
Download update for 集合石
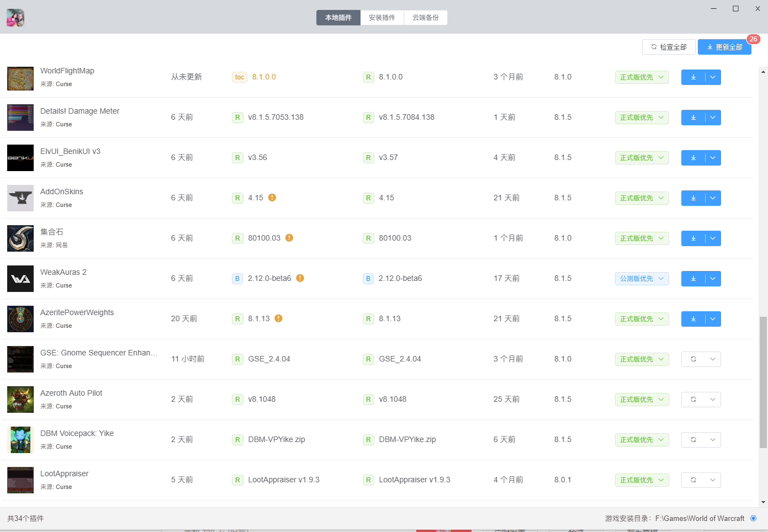pyautogui.click(x=693, y=238)
